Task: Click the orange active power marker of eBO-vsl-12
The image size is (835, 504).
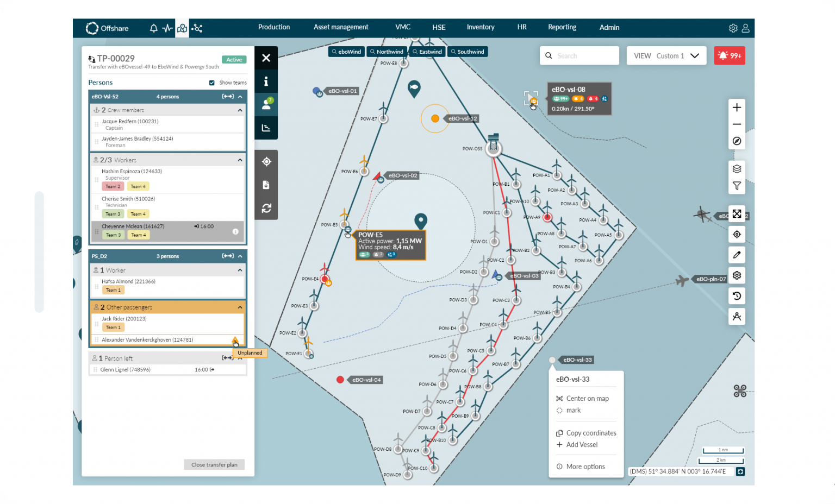Action: point(435,118)
